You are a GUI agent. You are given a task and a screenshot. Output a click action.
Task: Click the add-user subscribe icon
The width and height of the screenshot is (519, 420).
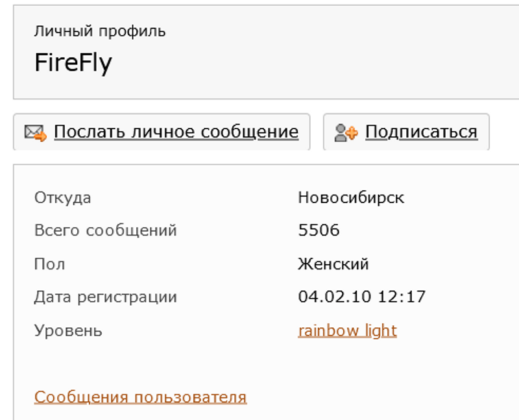tap(346, 132)
